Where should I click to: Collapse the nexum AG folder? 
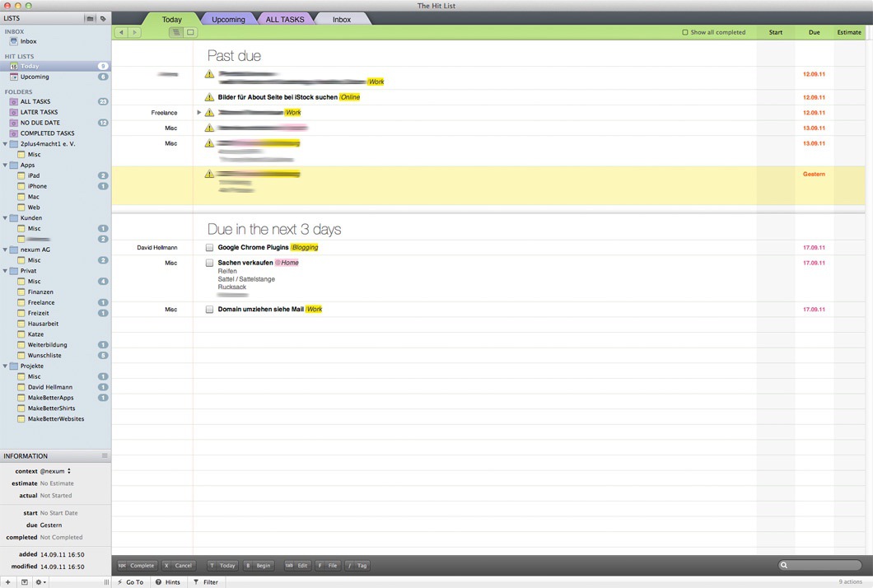pos(5,250)
